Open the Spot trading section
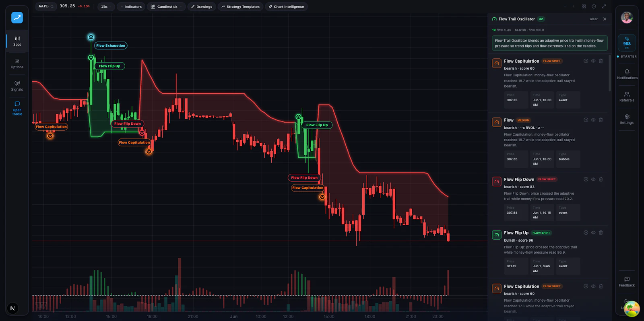644x321 pixels. [x=17, y=41]
